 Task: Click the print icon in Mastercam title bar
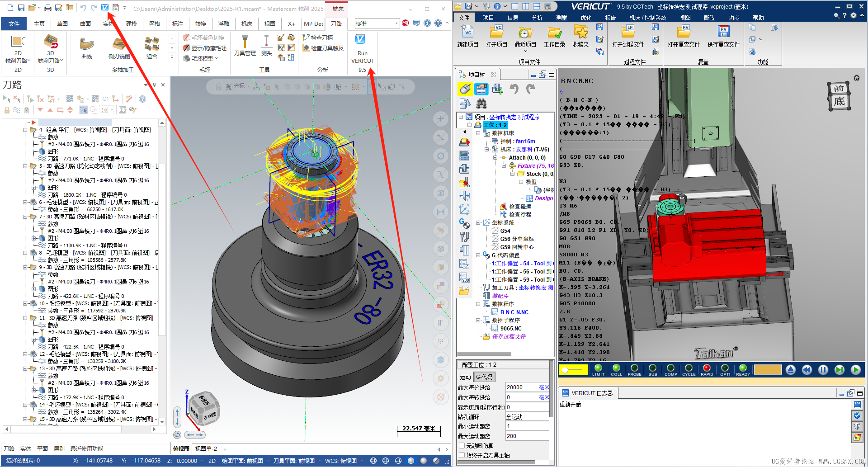pyautogui.click(x=47, y=8)
